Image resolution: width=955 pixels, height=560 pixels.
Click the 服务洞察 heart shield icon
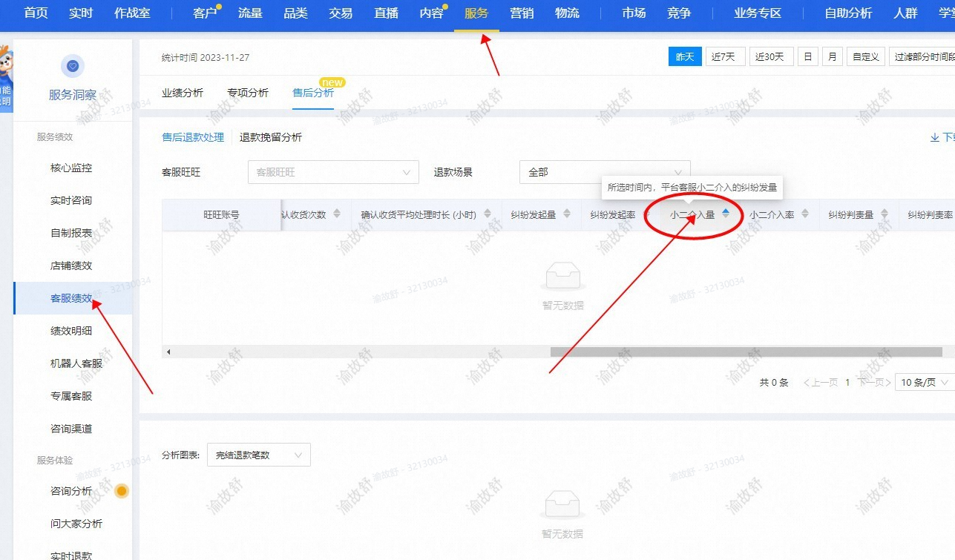pyautogui.click(x=72, y=67)
